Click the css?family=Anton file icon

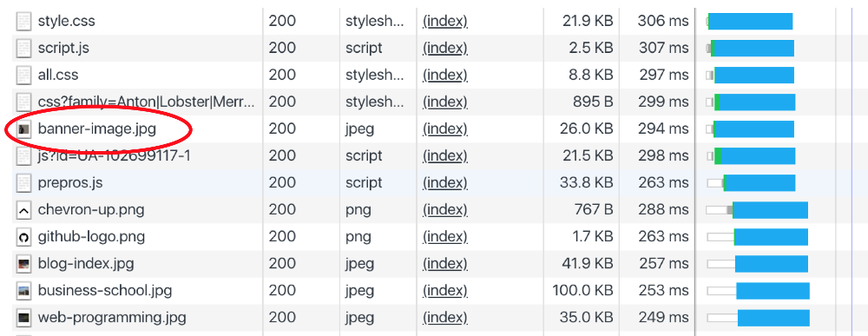(23, 102)
